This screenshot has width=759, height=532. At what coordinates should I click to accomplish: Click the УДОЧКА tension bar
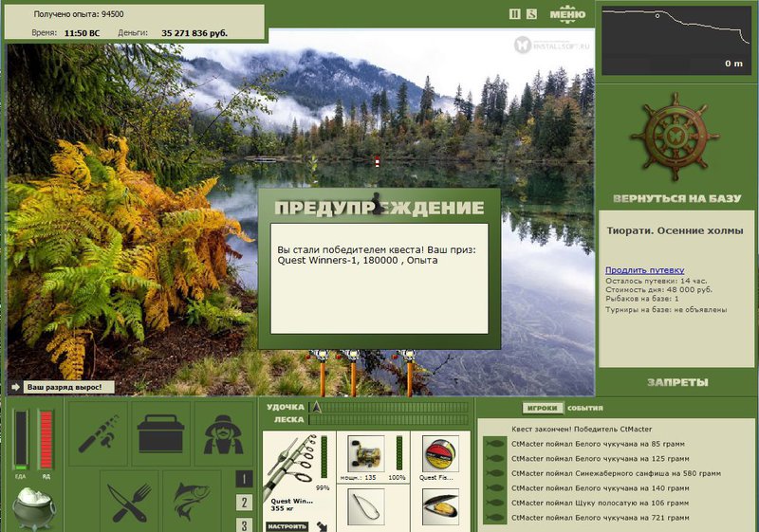389,407
